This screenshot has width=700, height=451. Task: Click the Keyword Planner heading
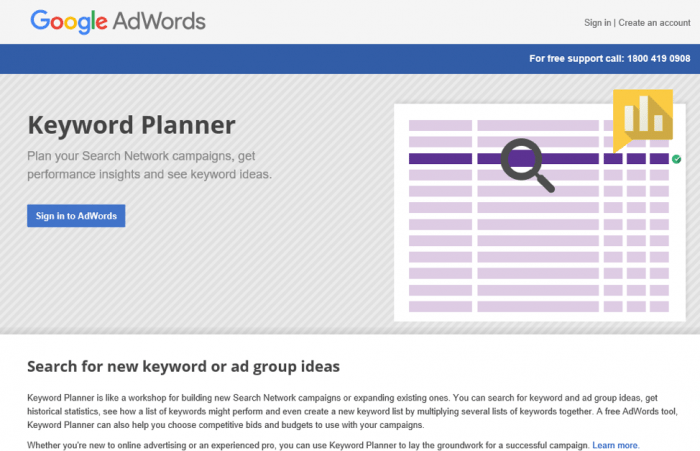click(x=131, y=125)
